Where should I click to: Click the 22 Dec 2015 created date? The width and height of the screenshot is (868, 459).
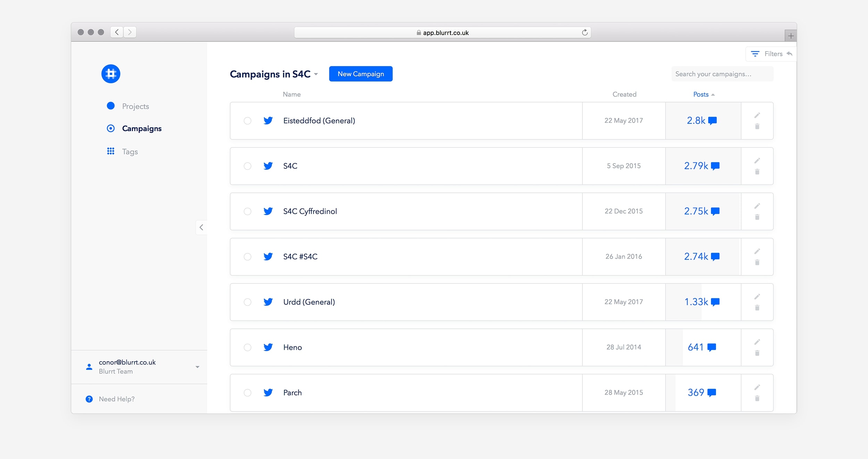pos(624,211)
